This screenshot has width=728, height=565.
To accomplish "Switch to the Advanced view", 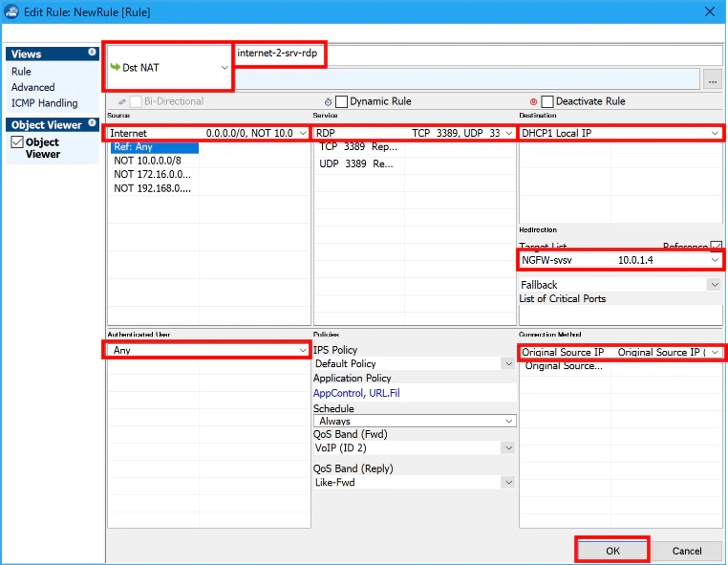I will (x=33, y=87).
